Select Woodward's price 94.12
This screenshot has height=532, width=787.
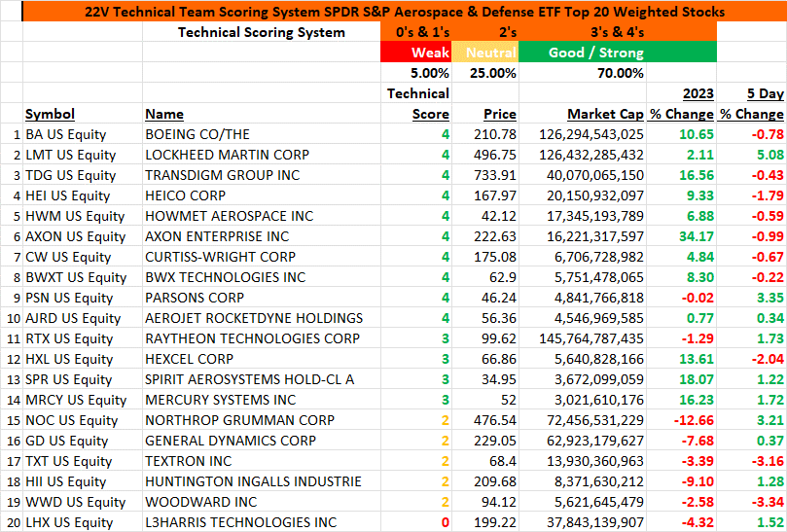click(x=485, y=502)
